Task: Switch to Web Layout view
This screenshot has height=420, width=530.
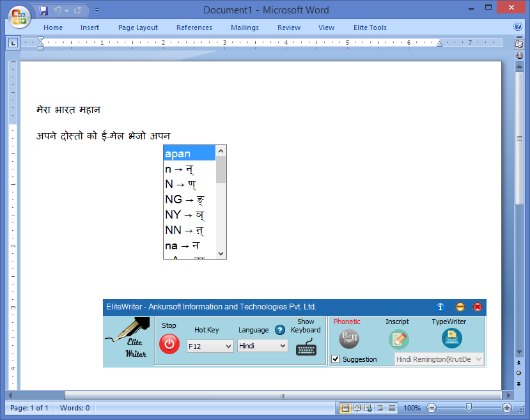Action: coord(368,408)
